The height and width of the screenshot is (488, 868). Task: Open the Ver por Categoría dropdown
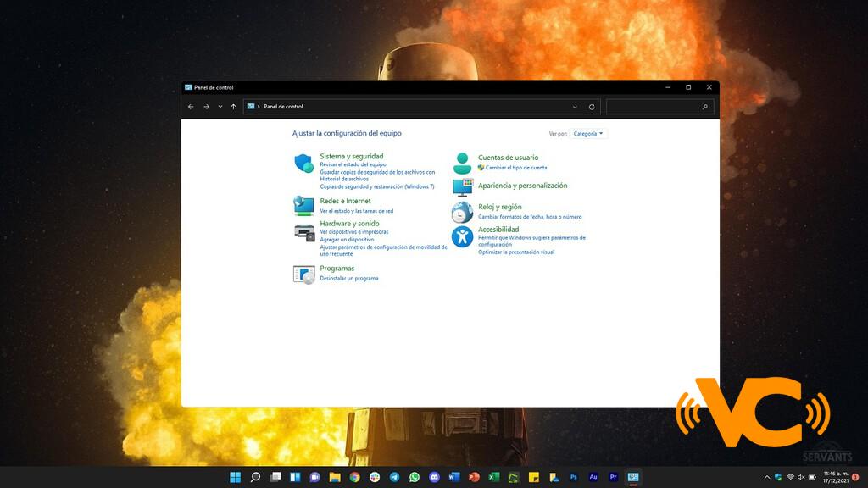[x=588, y=134]
